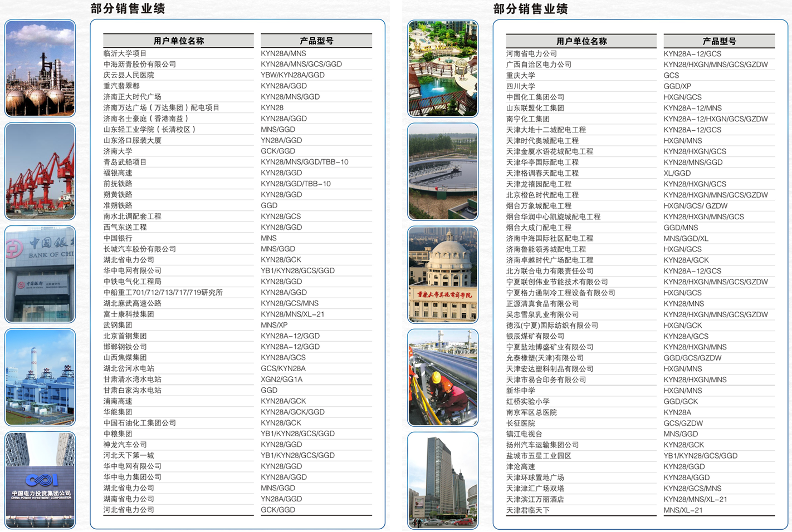Click product model XGN2/GG1A
The height and width of the screenshot is (532, 792).
(x=282, y=380)
